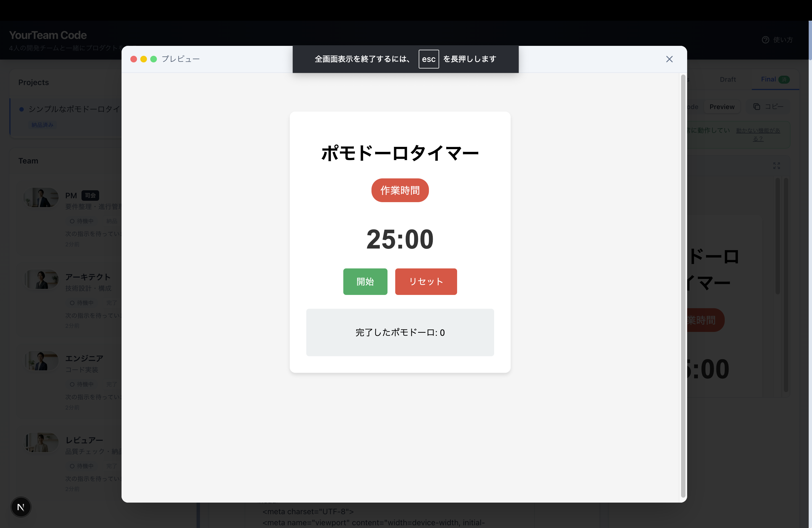Click the レビュアー avatar thumbnail

[x=41, y=442]
